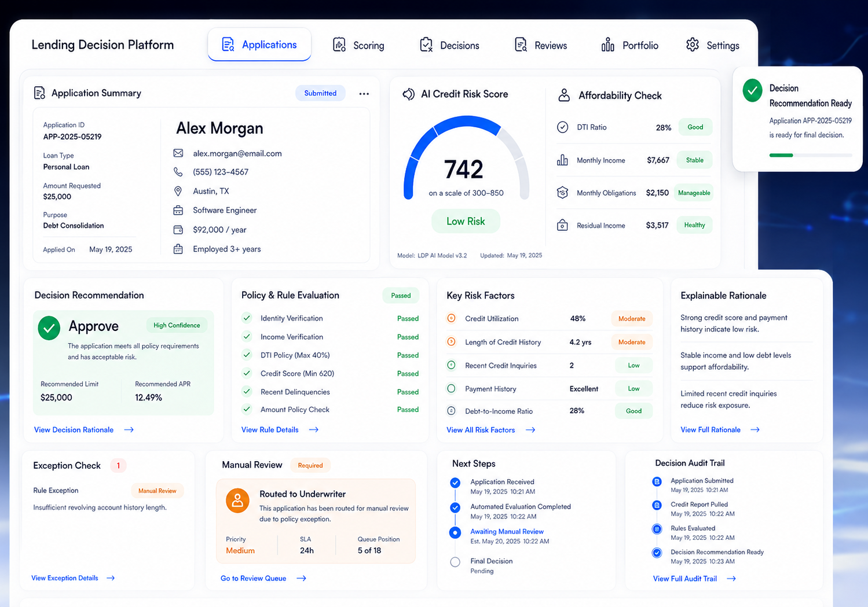Select the Awaiting Manual Review step marker
Screen dimensions: 868x607
click(455, 532)
